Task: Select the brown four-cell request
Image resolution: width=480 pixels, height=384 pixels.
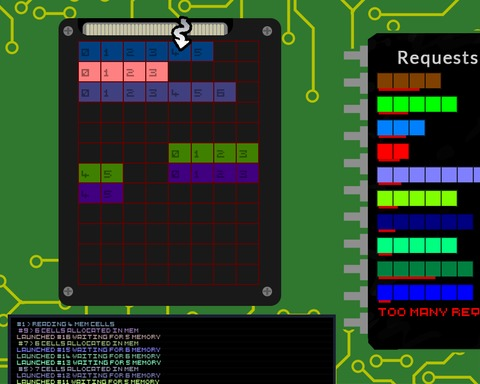Action: [x=409, y=81]
